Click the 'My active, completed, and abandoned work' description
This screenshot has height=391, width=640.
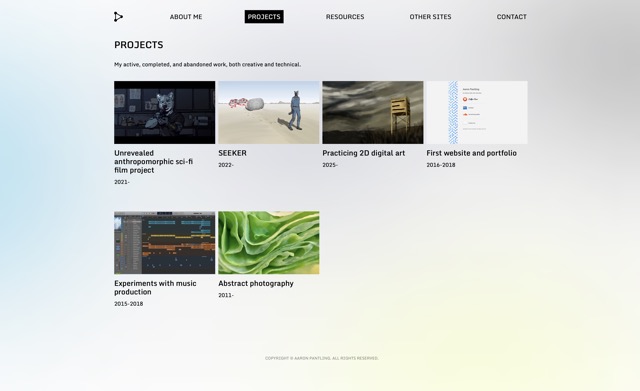point(207,64)
